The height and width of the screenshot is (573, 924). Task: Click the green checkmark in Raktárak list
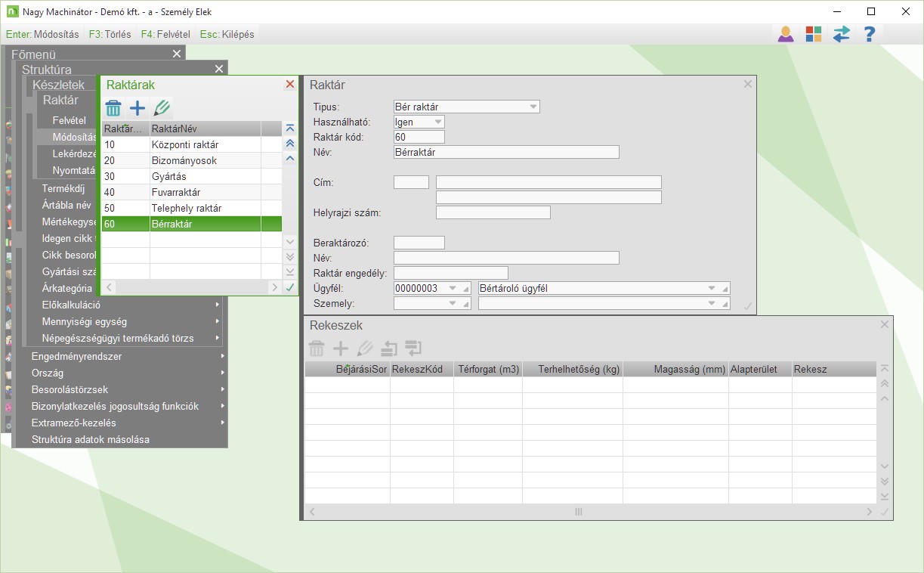click(289, 287)
